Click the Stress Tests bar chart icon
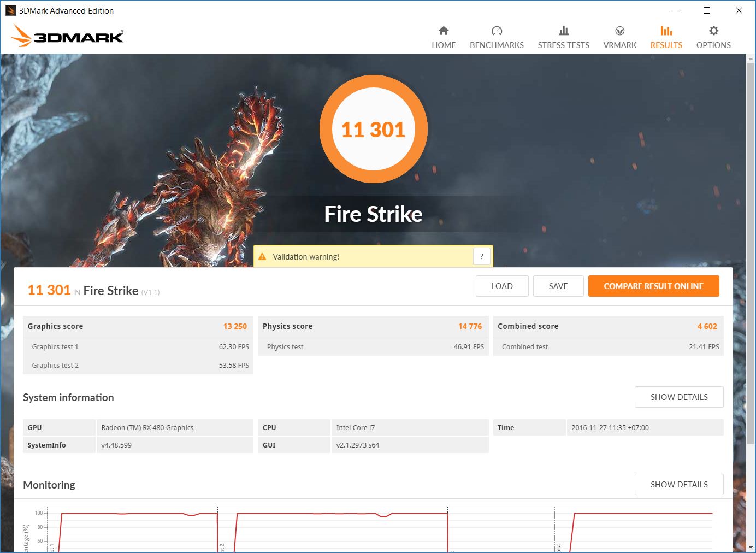The width and height of the screenshot is (756, 553). point(563,31)
